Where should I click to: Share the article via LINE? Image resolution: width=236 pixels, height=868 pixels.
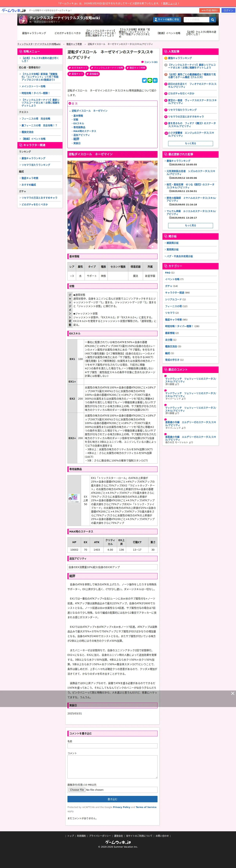pos(150,81)
